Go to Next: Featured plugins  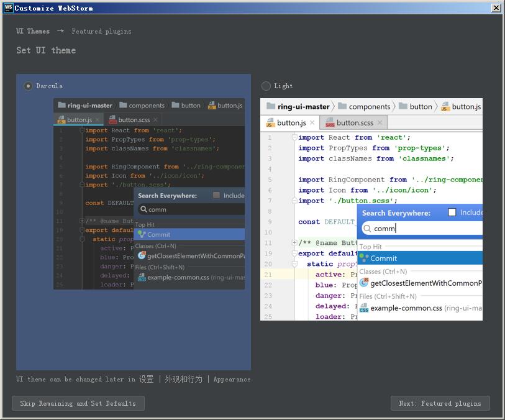[x=440, y=403]
